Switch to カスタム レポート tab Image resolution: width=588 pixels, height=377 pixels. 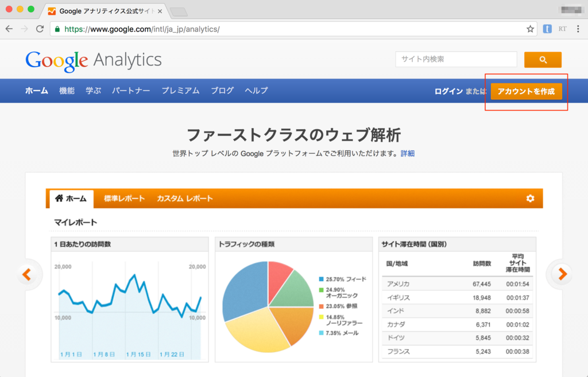184,199
